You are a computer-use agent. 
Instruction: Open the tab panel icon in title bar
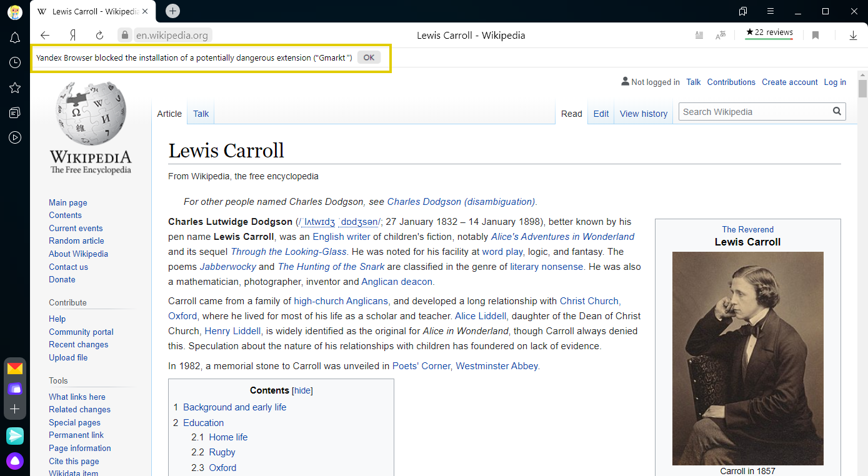(743, 11)
